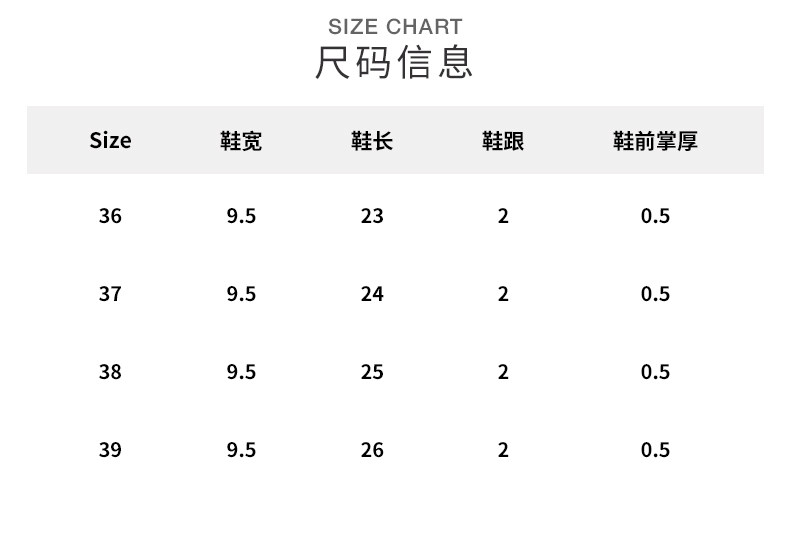Image resolution: width=790 pixels, height=558 pixels.
Task: Click heel value 2 in size 37 row
Action: (x=503, y=294)
